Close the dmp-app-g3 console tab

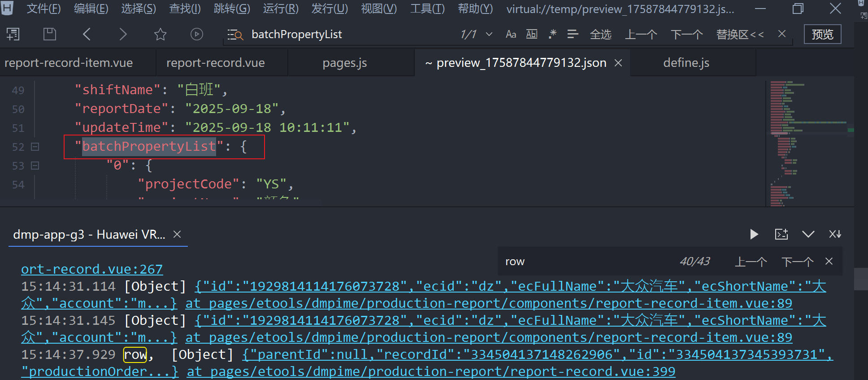click(177, 234)
